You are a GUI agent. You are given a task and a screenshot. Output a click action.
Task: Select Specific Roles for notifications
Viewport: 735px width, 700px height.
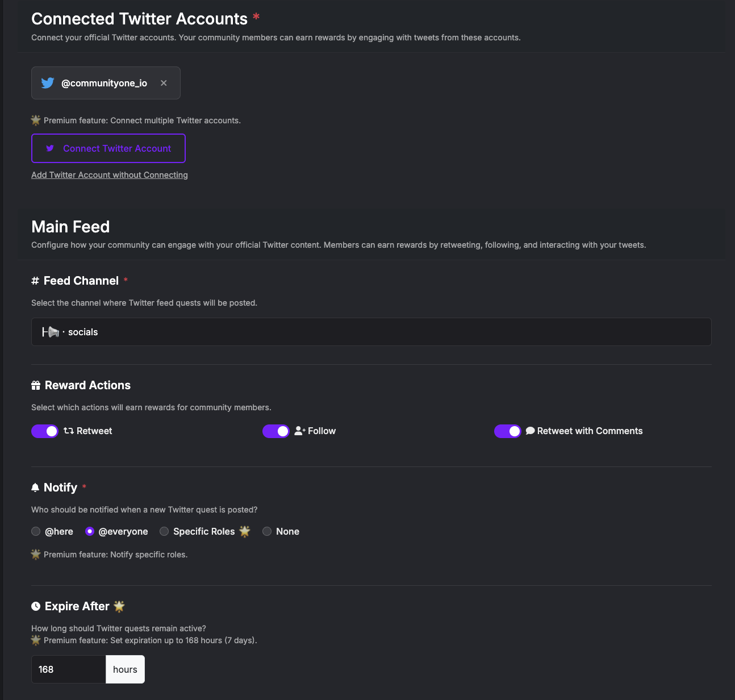click(x=164, y=531)
